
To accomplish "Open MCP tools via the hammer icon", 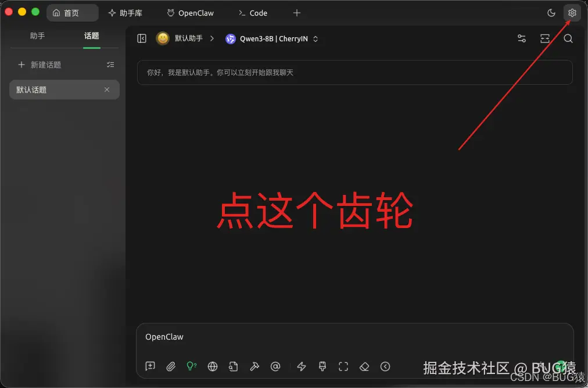I will point(254,366).
